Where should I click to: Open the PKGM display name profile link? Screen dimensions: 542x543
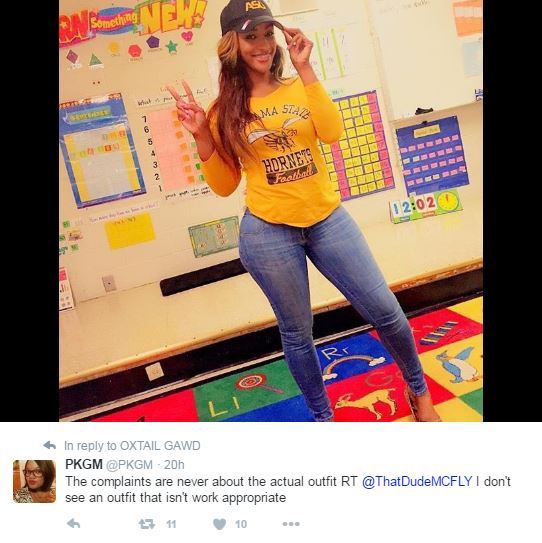click(84, 464)
